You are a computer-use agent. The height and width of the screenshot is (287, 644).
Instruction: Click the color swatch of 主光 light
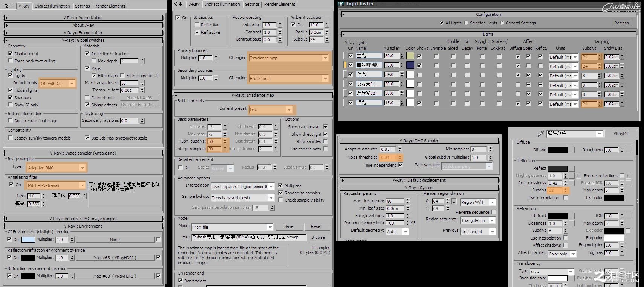click(410, 56)
